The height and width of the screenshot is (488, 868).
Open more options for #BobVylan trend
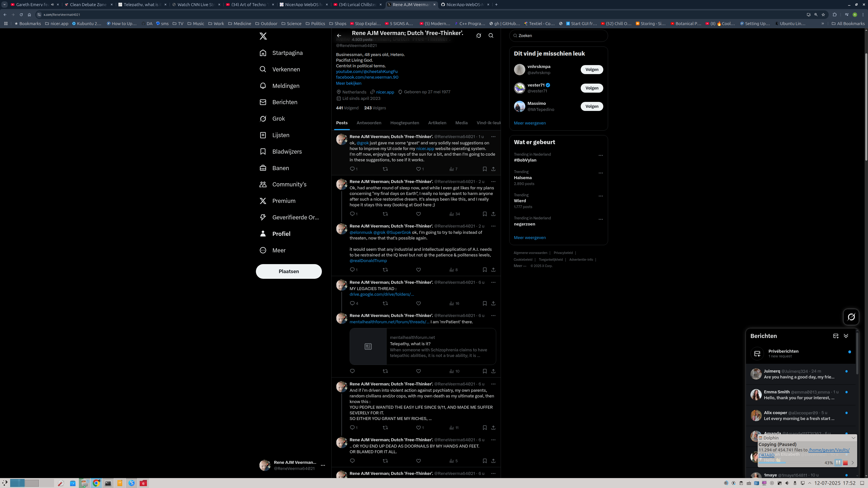(x=600, y=155)
